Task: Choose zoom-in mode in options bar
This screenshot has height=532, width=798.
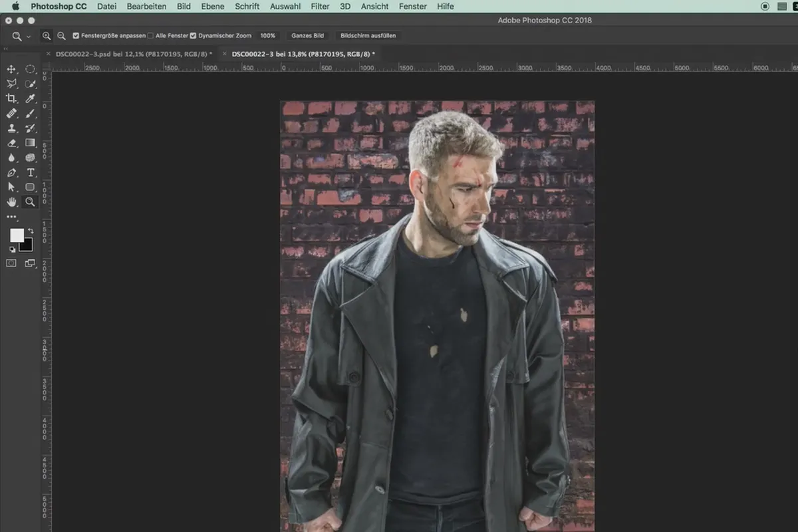Action: pos(47,36)
